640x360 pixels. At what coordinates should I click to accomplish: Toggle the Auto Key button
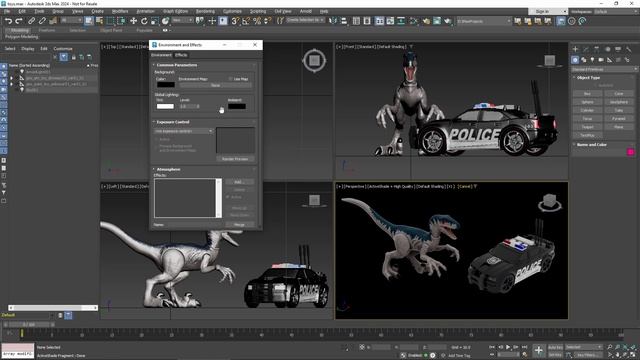tap(555, 347)
